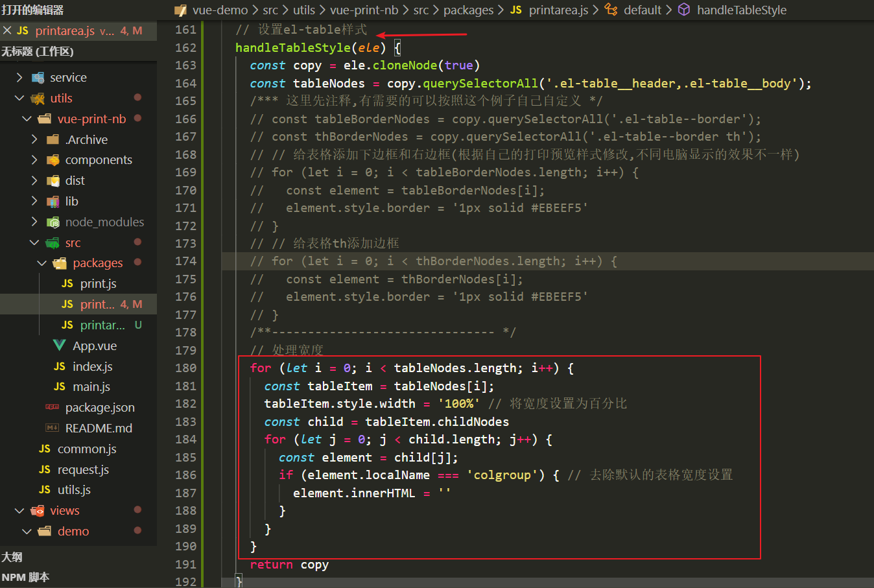Collapse the demo folder chevron
The image size is (874, 588).
pos(27,531)
